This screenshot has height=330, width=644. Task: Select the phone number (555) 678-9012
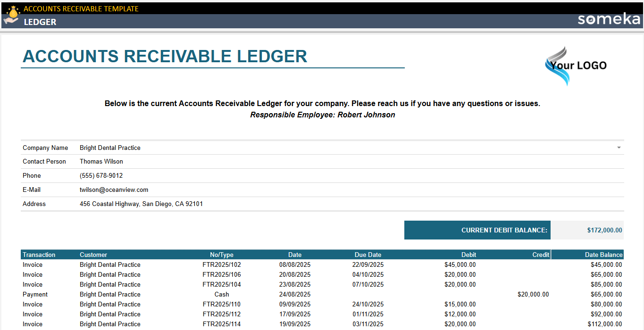[100, 175]
